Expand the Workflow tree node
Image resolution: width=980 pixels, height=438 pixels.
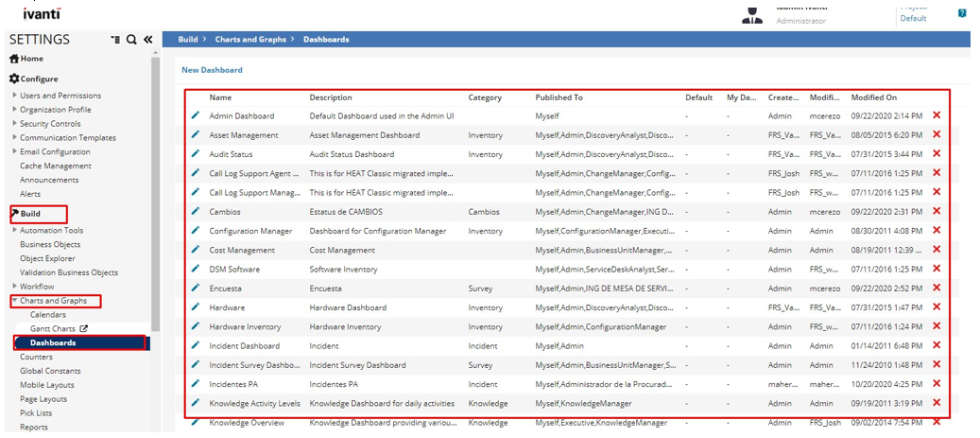pos(14,287)
